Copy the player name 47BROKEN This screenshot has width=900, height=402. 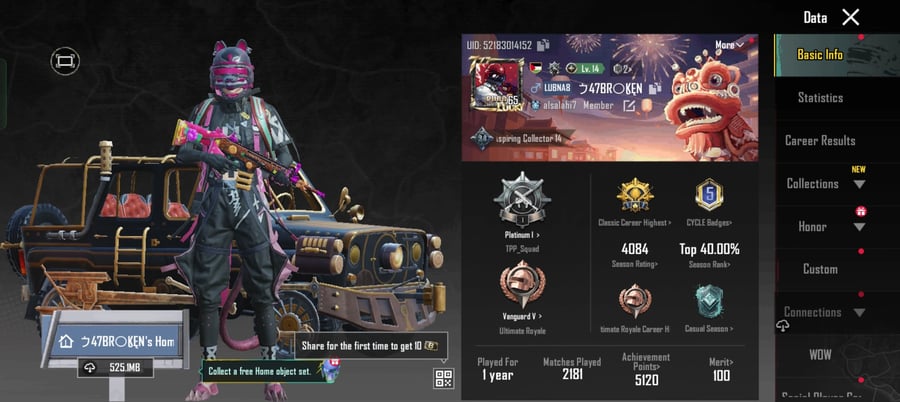coord(655,88)
